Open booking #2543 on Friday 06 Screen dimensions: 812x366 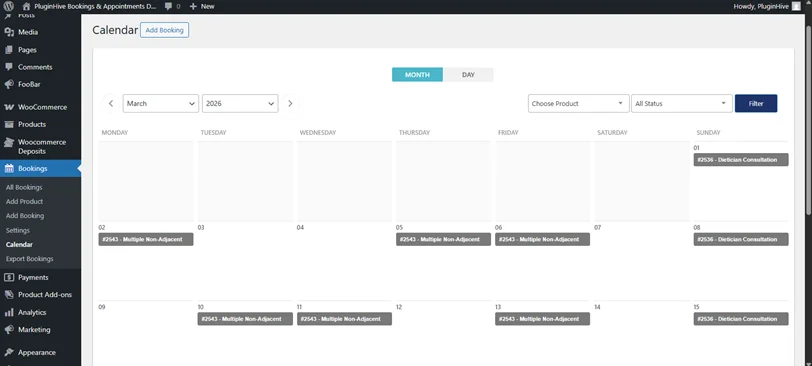coord(542,240)
